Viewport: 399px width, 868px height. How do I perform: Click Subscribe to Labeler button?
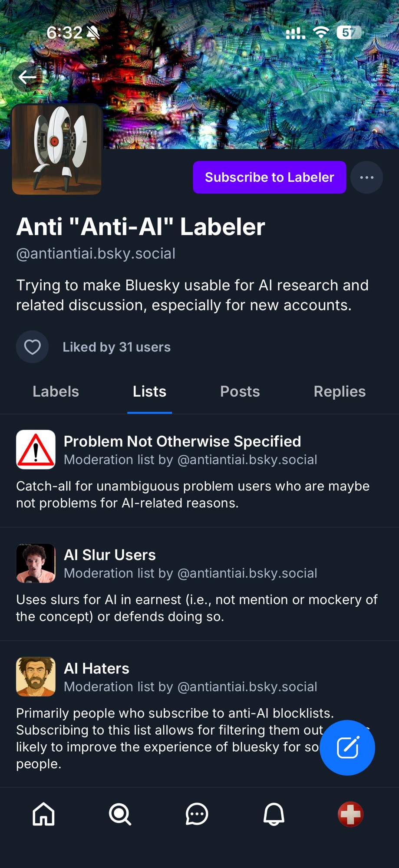(x=269, y=178)
